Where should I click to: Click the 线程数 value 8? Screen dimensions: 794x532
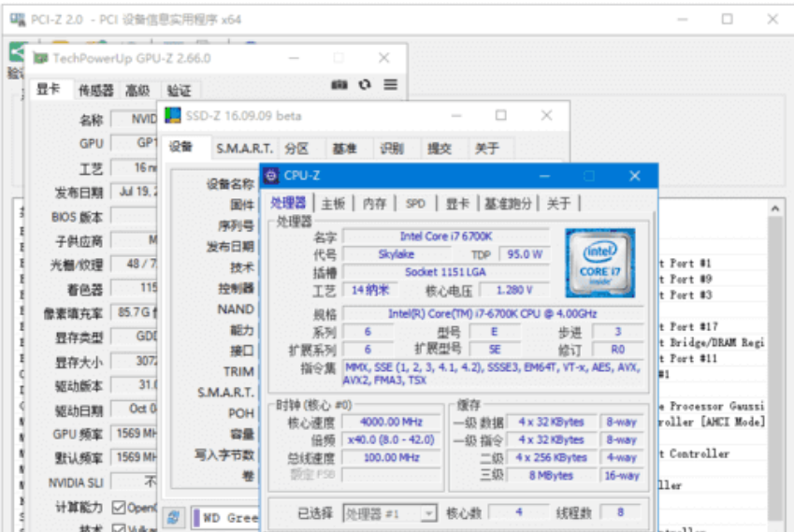[x=621, y=512]
